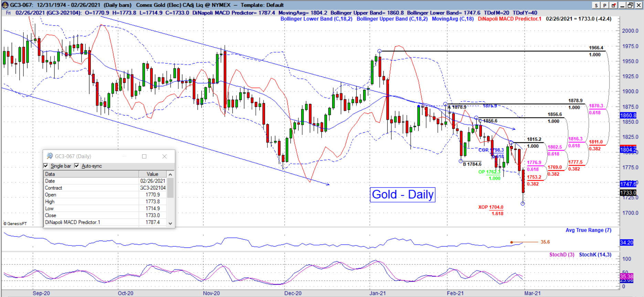644x297 pixels.
Task: Select the DiNapoli MACD Predictor.1 row
Action: coord(105,222)
